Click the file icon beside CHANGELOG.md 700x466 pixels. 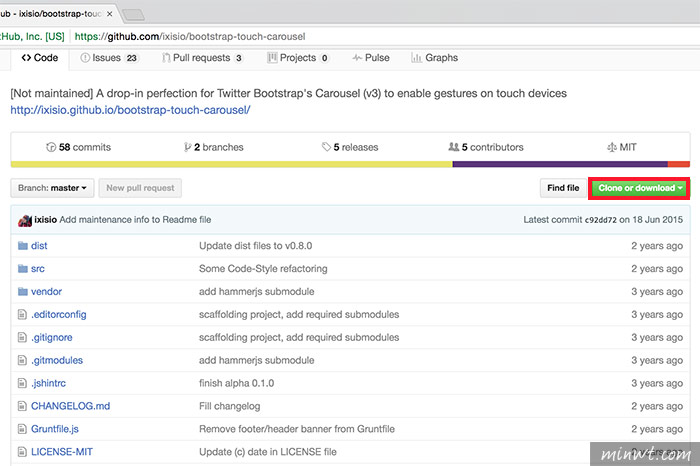click(x=22, y=406)
